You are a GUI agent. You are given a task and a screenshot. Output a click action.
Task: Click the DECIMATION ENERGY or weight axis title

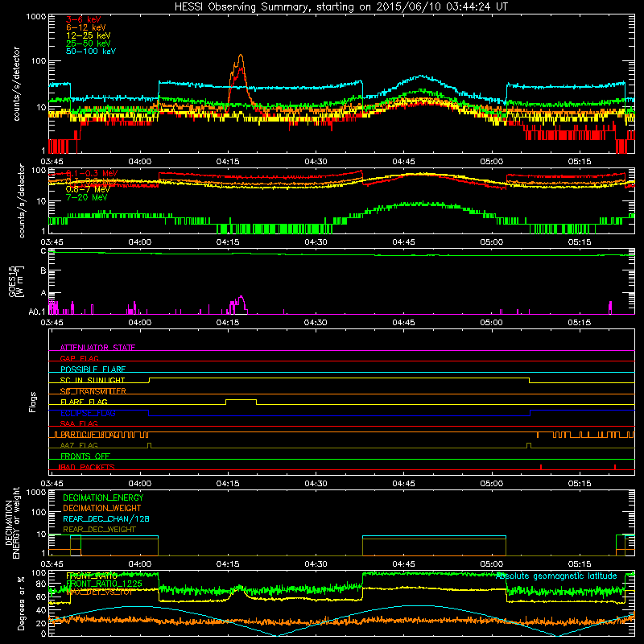(12, 522)
